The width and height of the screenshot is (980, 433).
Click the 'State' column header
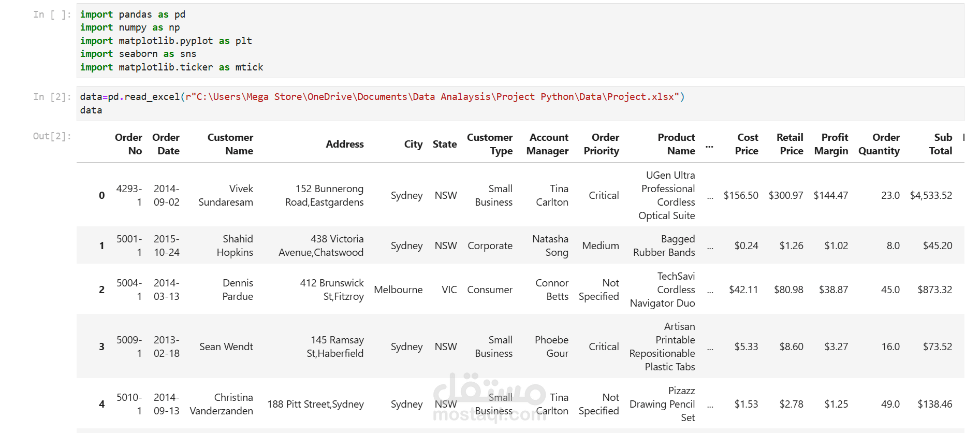click(x=445, y=144)
